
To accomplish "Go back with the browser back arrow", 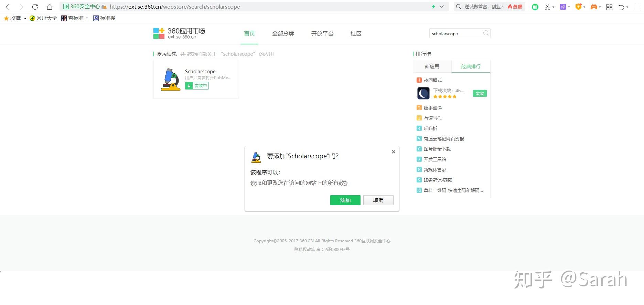I will 7,7.
